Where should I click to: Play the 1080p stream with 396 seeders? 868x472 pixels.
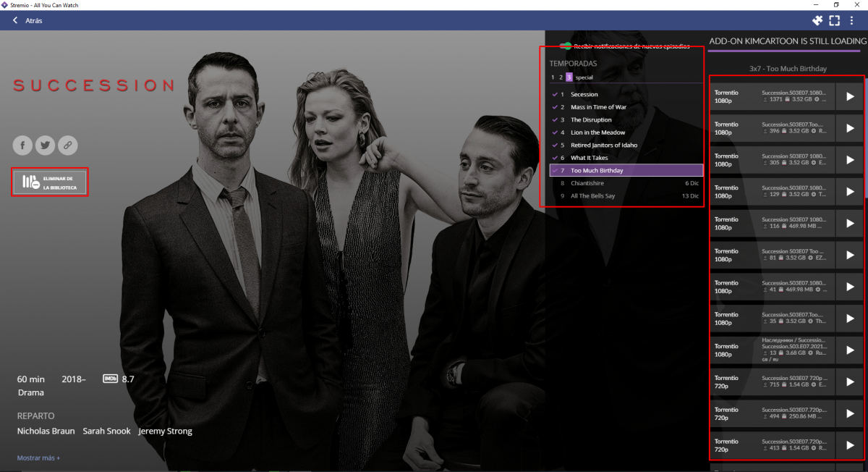pyautogui.click(x=850, y=128)
